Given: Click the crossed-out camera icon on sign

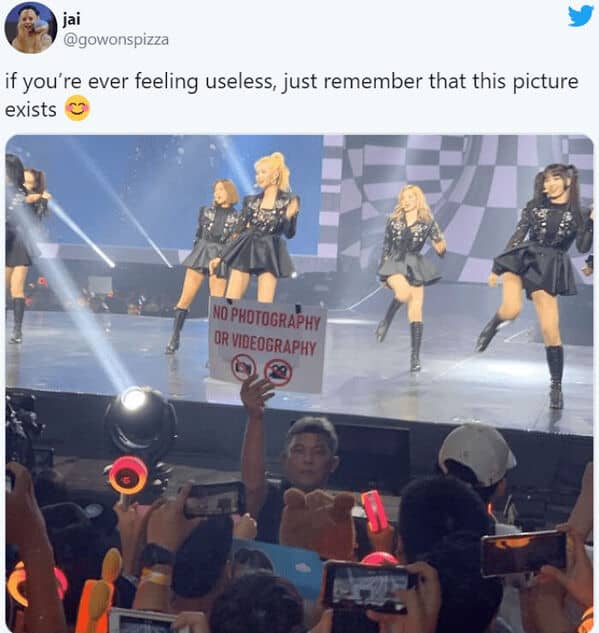Looking at the screenshot, I should 243,367.
